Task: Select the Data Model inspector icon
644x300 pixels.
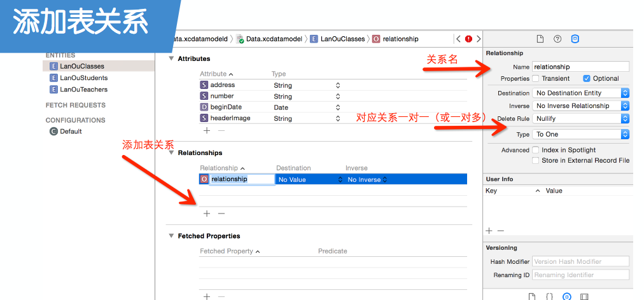Action: pyautogui.click(x=575, y=39)
